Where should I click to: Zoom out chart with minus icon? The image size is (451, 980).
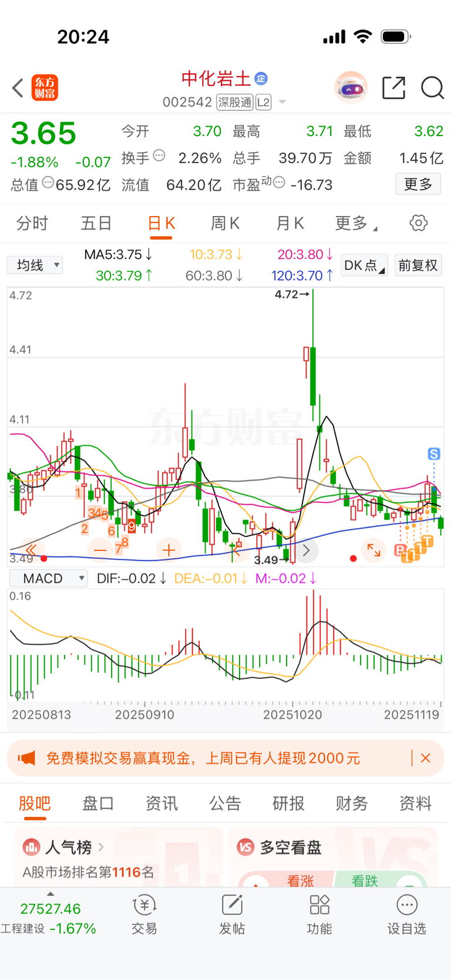(x=100, y=550)
